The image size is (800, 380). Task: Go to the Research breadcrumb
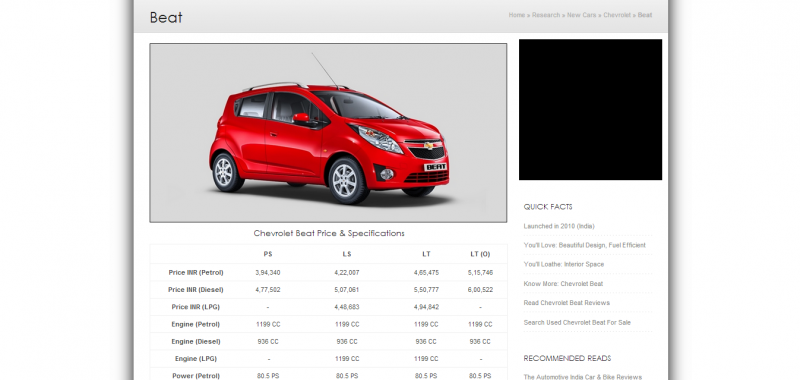545,15
